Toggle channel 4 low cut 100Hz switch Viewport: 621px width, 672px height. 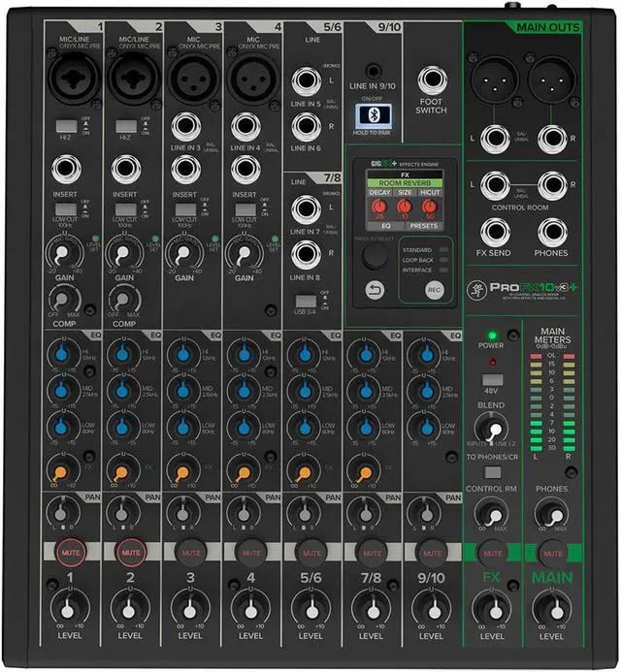pos(245,209)
